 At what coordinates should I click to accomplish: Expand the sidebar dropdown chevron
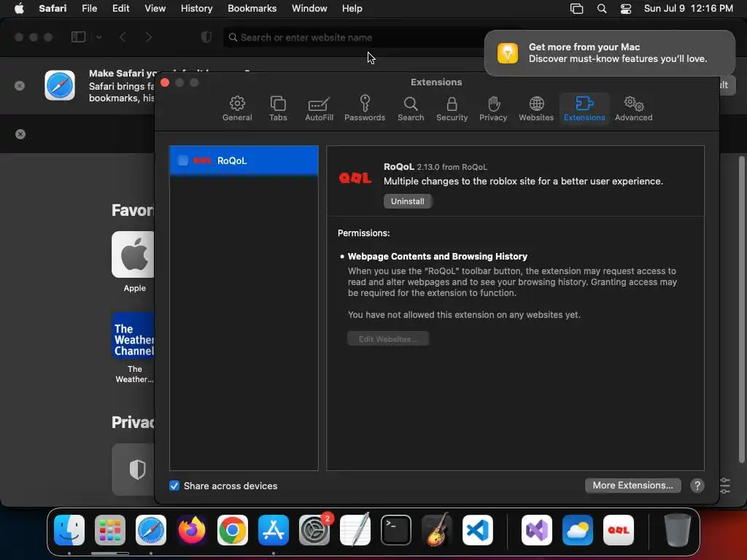pyautogui.click(x=98, y=37)
